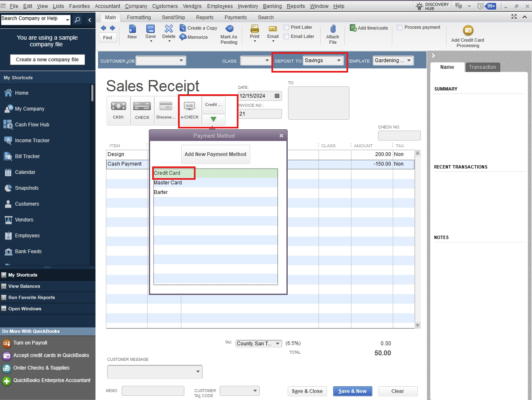
Task: Choose the Discover payment icon
Action: point(166,111)
